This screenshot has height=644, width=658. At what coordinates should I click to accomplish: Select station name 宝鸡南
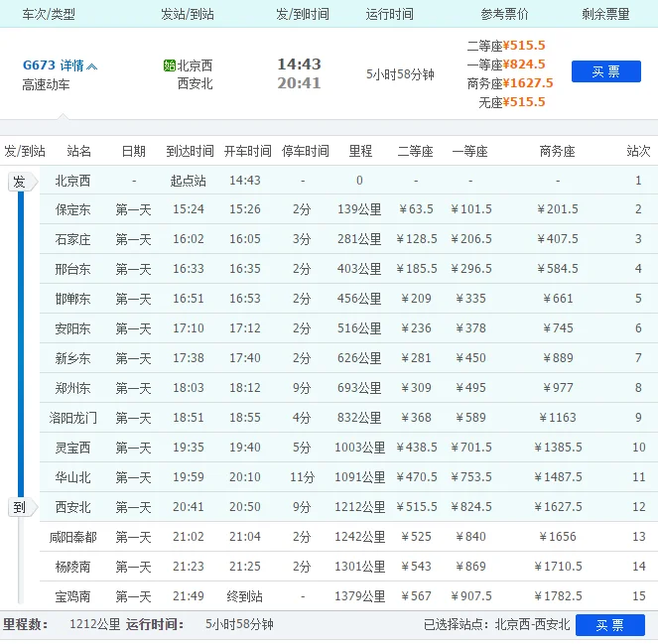[x=72, y=596]
